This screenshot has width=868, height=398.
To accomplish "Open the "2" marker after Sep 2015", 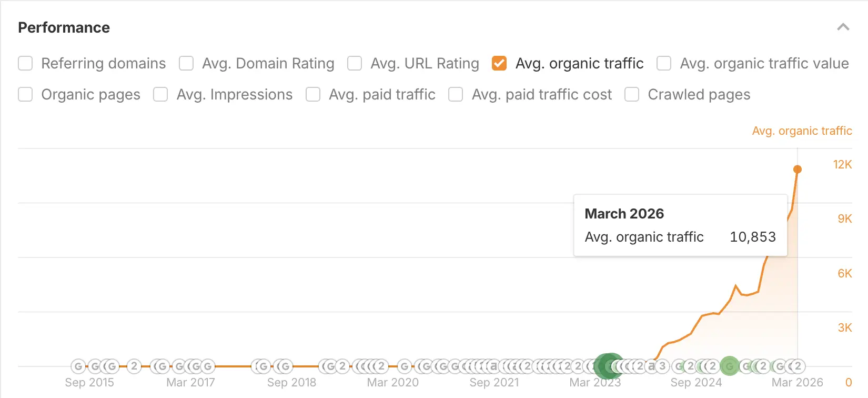I will (x=134, y=366).
